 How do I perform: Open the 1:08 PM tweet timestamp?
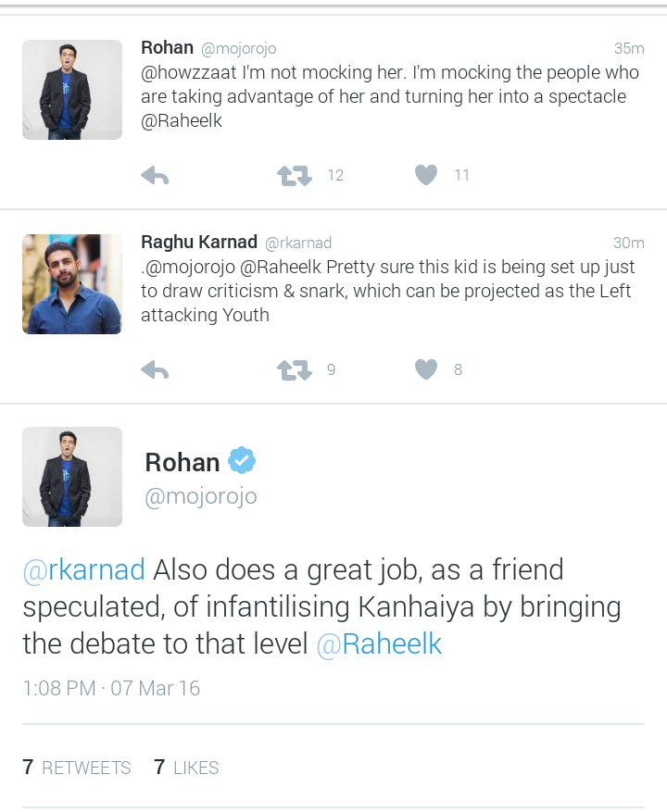pos(111,688)
